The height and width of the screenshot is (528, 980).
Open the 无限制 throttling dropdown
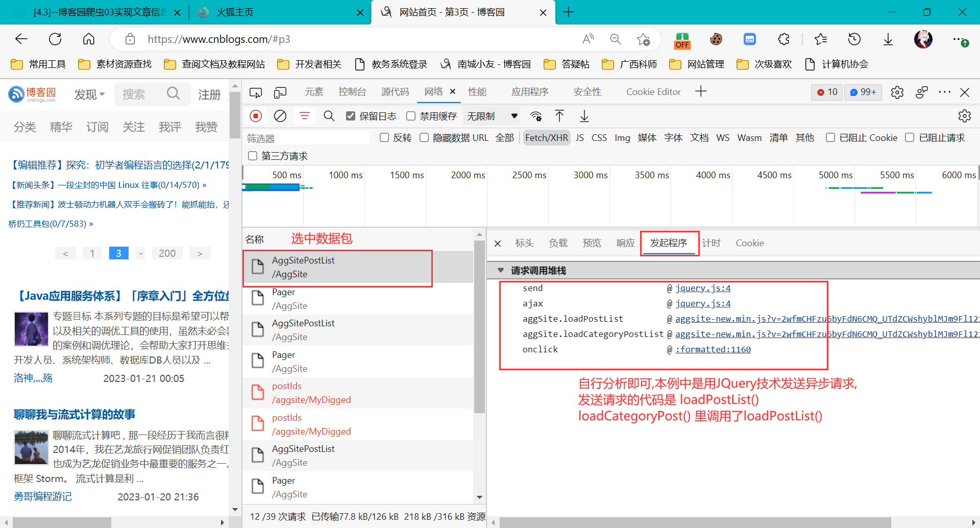(x=492, y=116)
